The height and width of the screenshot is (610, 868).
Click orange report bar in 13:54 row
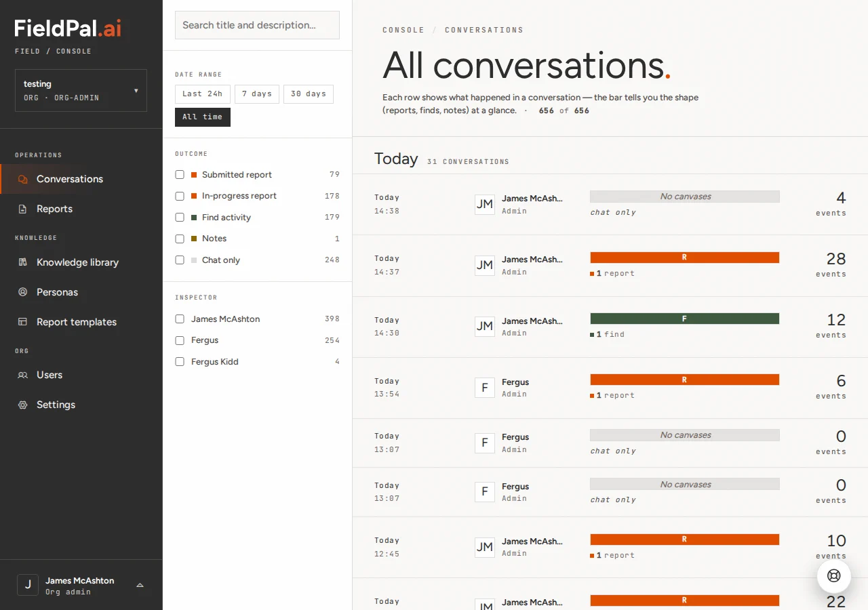[685, 380]
